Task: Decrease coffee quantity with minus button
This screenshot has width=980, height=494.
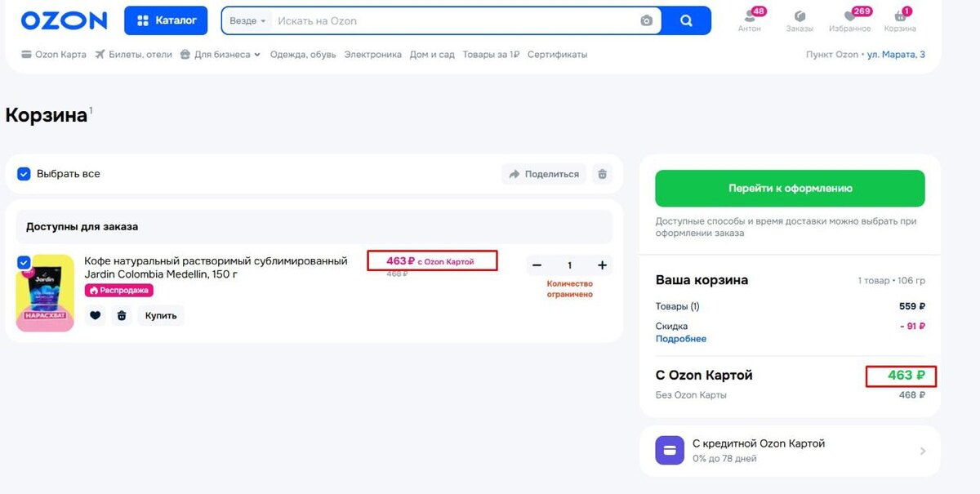Action: pos(537,265)
